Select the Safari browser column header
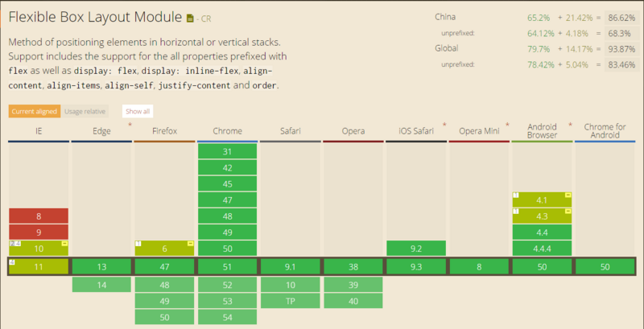 [290, 131]
